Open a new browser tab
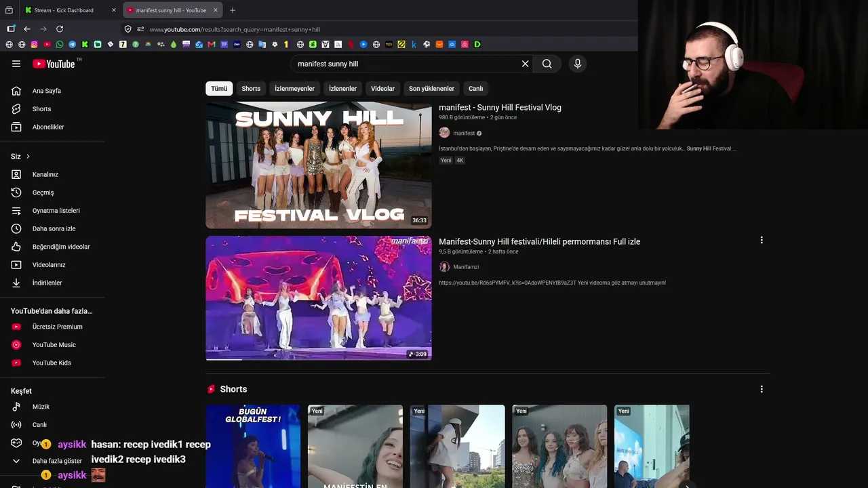The image size is (868, 488). tap(233, 10)
